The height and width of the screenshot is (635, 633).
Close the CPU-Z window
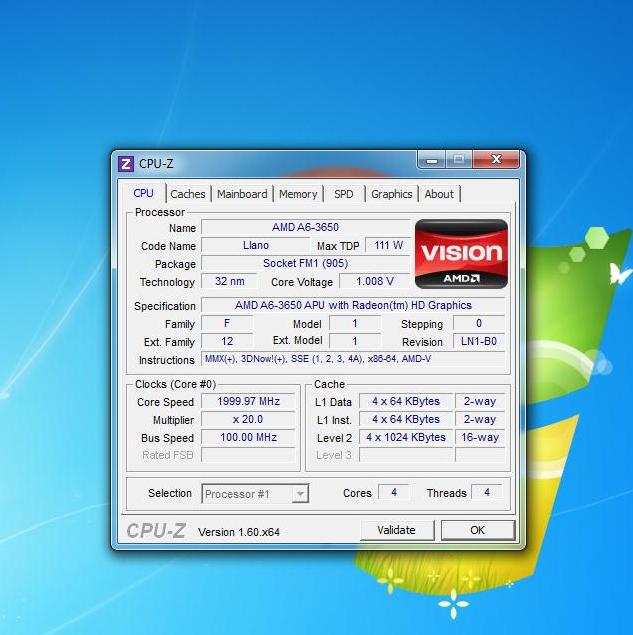[496, 159]
